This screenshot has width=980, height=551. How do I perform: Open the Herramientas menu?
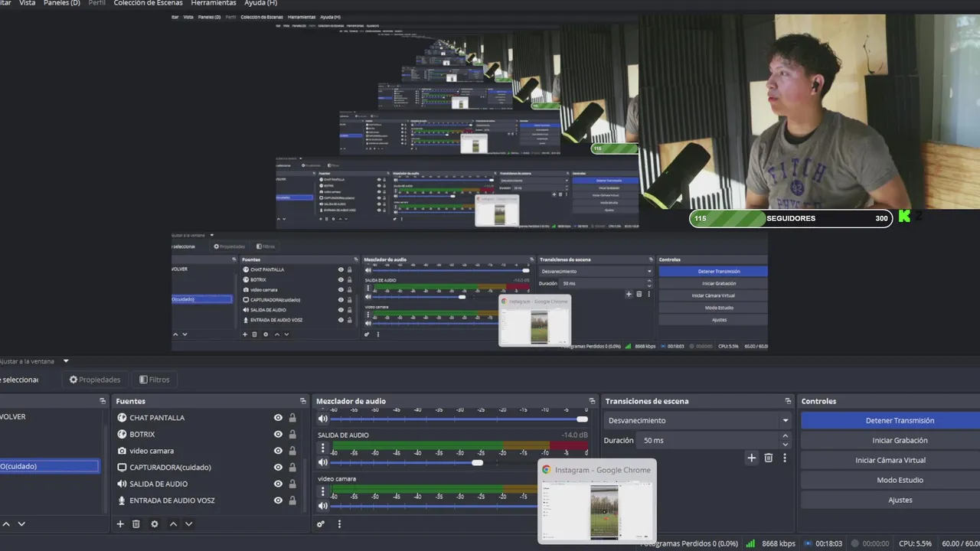214,3
